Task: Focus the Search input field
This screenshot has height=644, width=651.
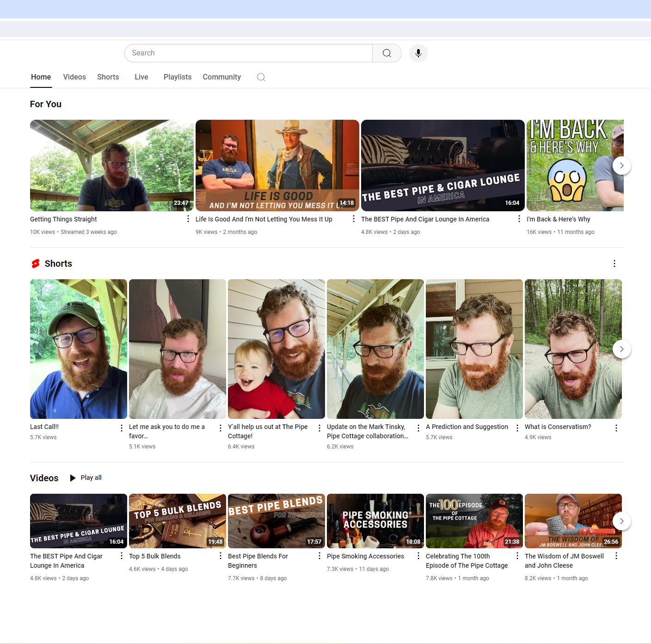Action: 248,53
